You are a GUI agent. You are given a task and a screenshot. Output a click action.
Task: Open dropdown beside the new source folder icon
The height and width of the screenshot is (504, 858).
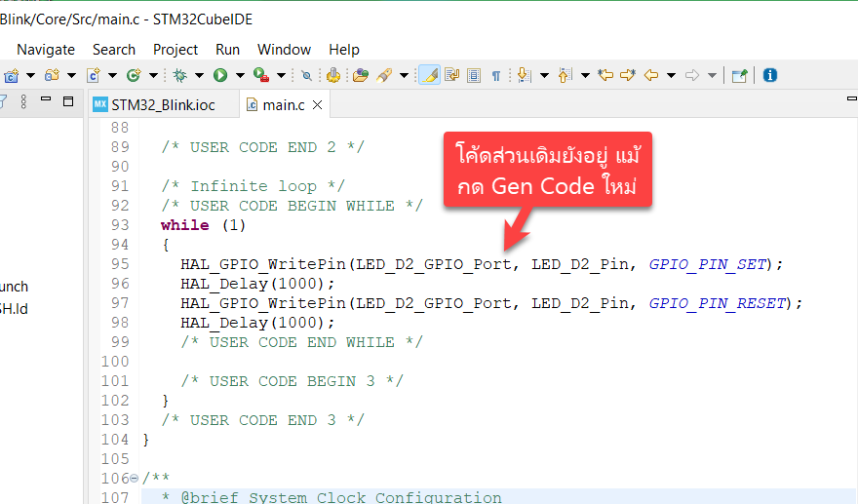(x=72, y=75)
